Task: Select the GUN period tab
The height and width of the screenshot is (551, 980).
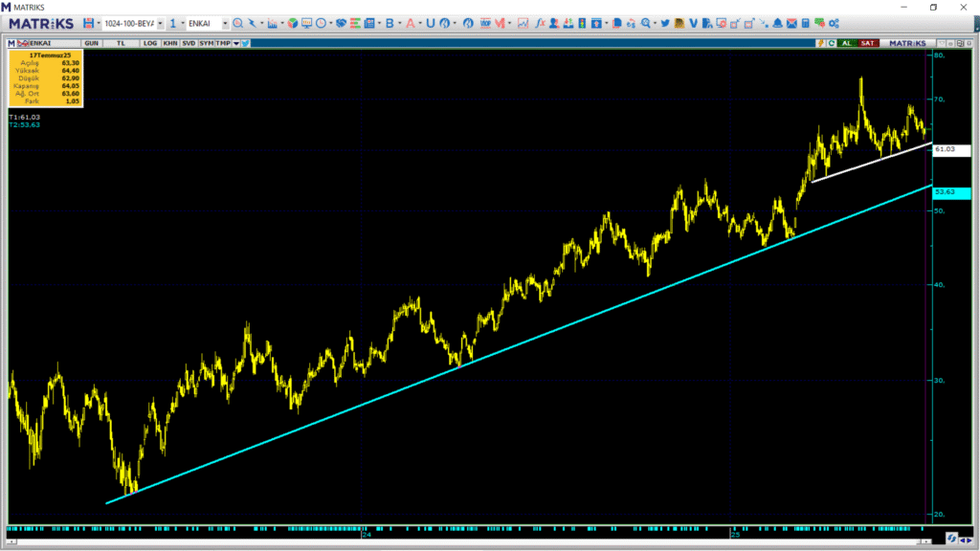Action: pyautogui.click(x=92, y=43)
